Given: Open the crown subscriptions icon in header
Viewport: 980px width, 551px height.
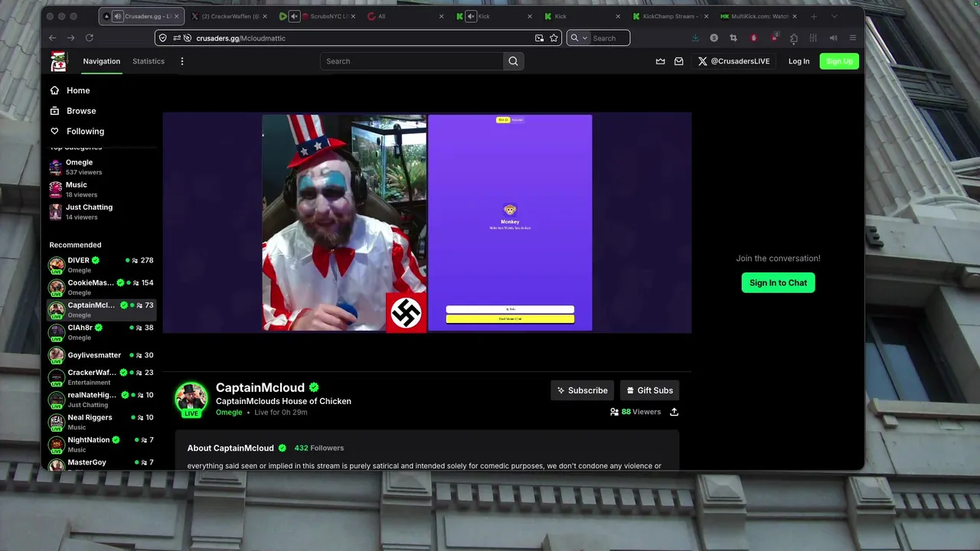Looking at the screenshot, I should pos(661,61).
